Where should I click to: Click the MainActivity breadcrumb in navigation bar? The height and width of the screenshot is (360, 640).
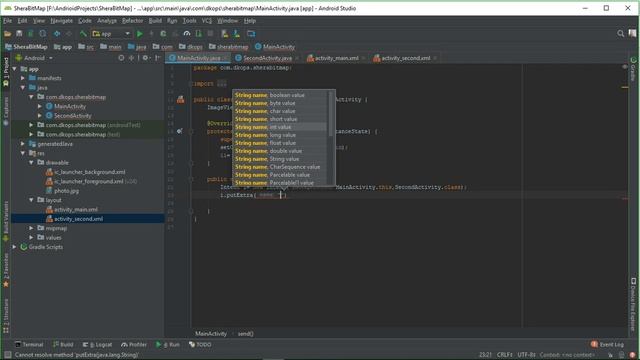[275, 47]
